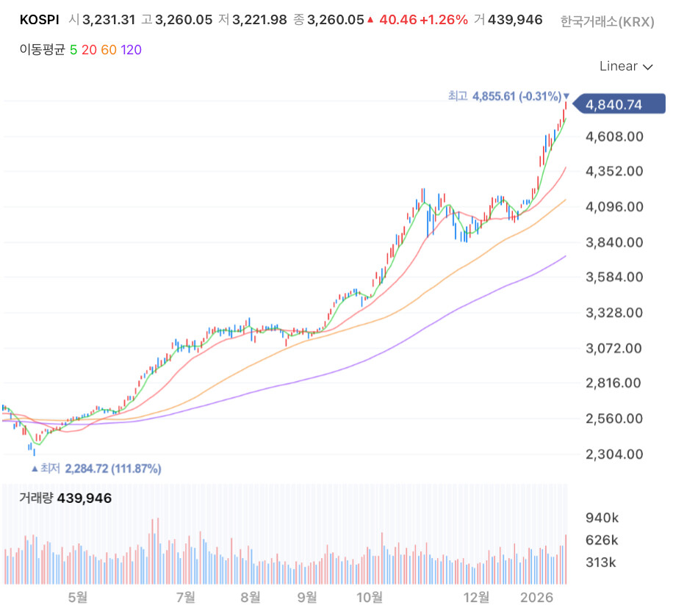Screen dimensions: 673x616
Task: Click the 거래량 439,946 volume label
Action: (x=65, y=498)
